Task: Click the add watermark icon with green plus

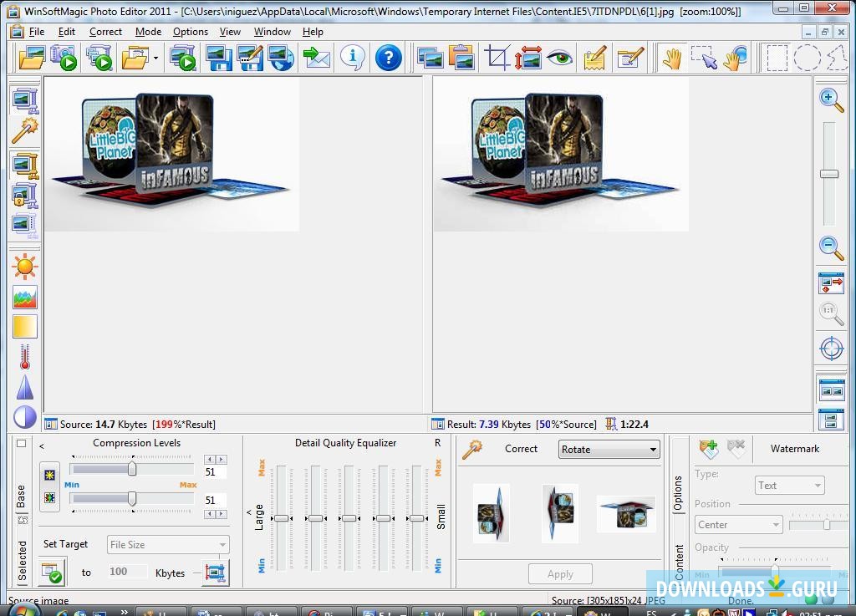Action: coord(709,449)
